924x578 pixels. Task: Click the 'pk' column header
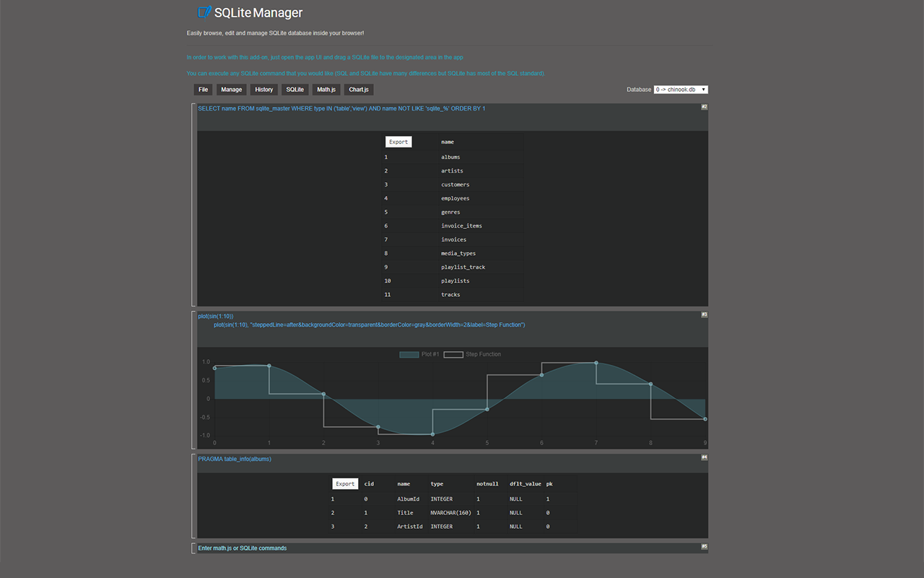click(549, 483)
